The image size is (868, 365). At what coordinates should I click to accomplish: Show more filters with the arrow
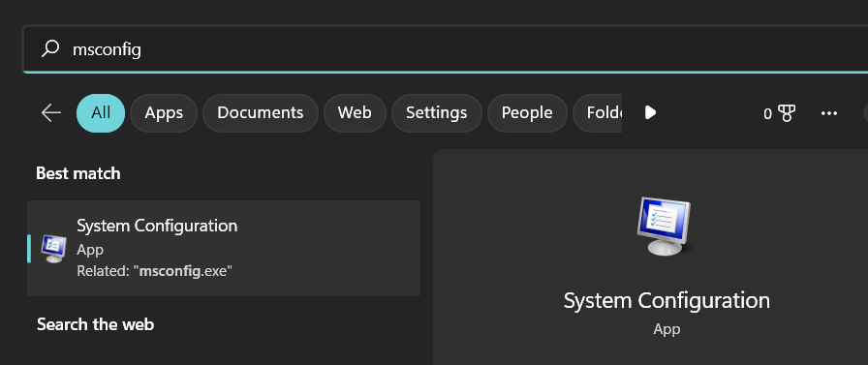click(x=650, y=113)
